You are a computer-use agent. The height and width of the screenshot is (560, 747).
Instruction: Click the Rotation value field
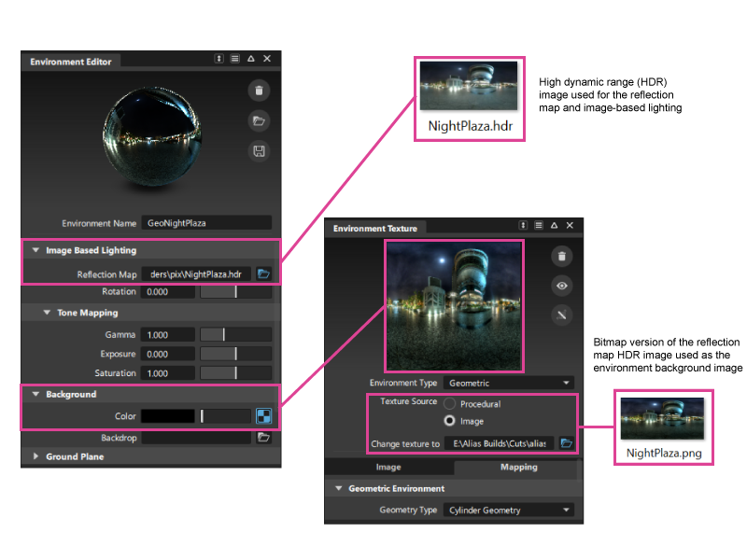click(x=168, y=291)
